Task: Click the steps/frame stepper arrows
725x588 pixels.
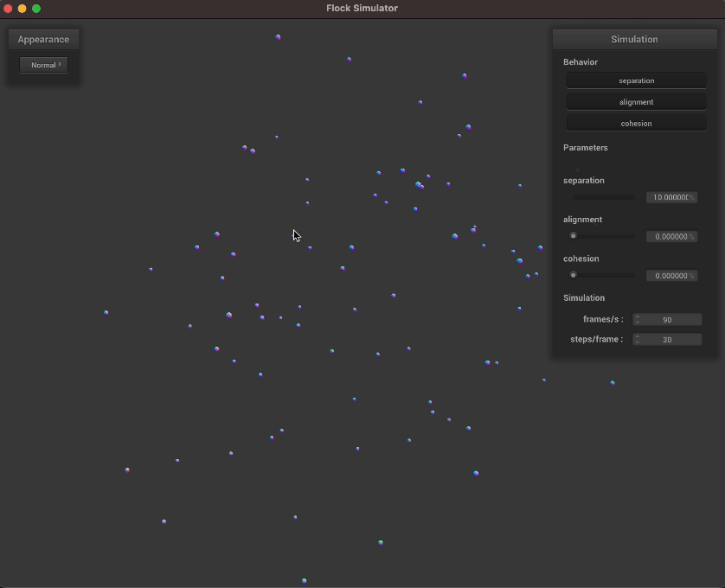Action: (638, 340)
